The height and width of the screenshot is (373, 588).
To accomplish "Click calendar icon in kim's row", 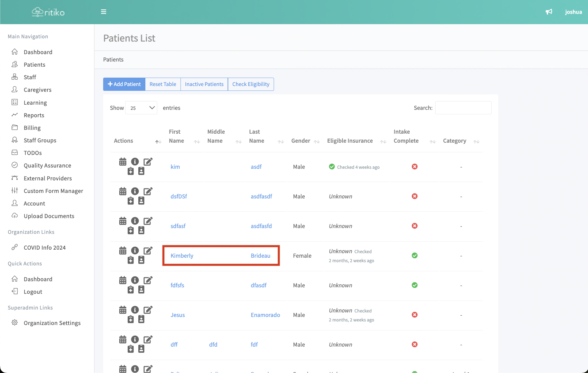I will (123, 162).
